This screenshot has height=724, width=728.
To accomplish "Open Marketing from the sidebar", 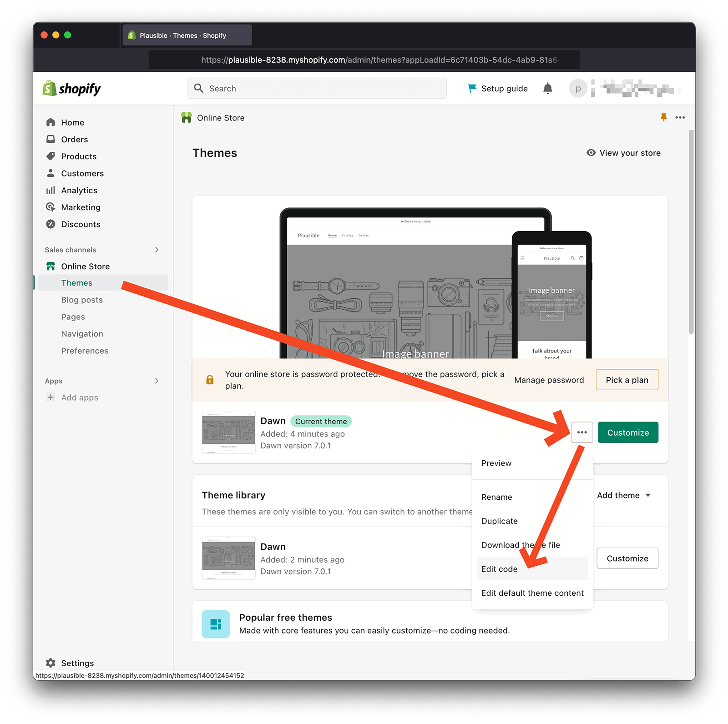I will [81, 207].
